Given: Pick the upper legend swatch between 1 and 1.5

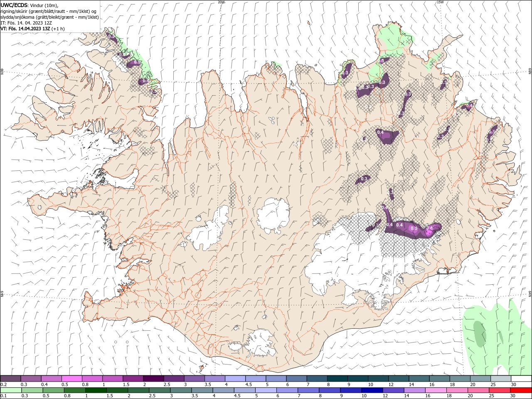Looking at the screenshot, I should 112,379.
